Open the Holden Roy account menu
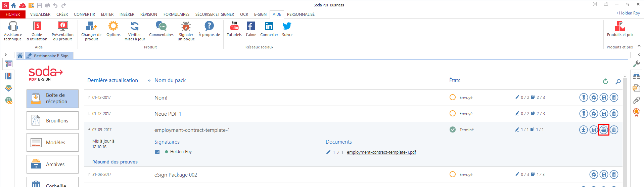Viewport: 644px width, 187px height. coord(628,13)
